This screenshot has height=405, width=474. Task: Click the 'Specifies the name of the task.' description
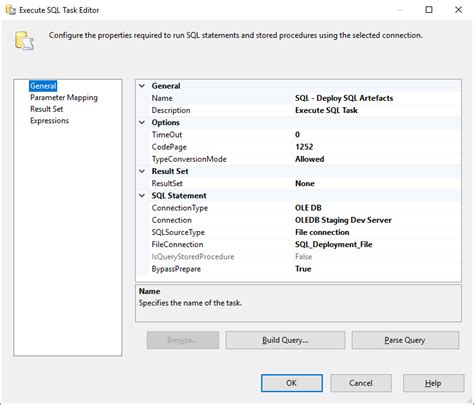190,303
